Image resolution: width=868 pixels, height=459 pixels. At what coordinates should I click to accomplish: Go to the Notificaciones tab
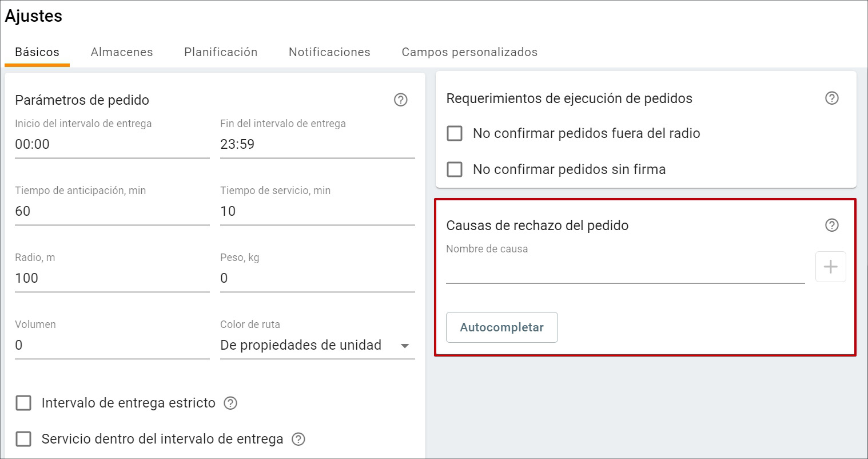coord(329,52)
